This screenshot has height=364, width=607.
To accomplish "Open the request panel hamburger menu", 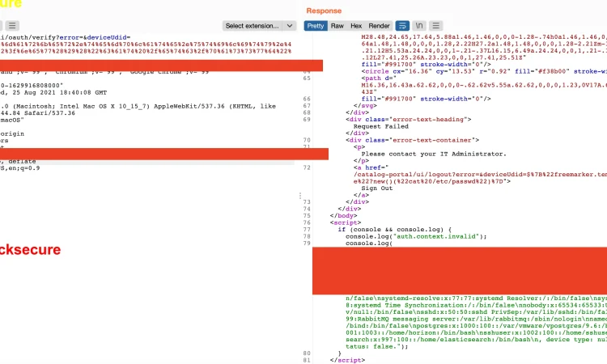I will coord(12,26).
